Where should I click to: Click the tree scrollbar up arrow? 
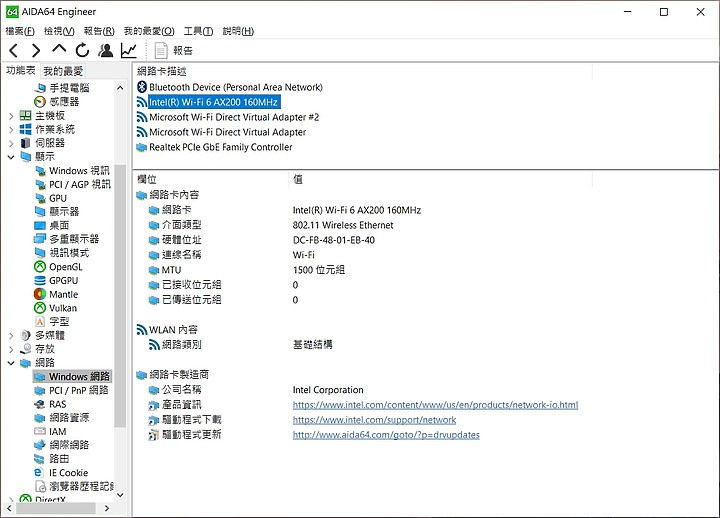pos(120,88)
